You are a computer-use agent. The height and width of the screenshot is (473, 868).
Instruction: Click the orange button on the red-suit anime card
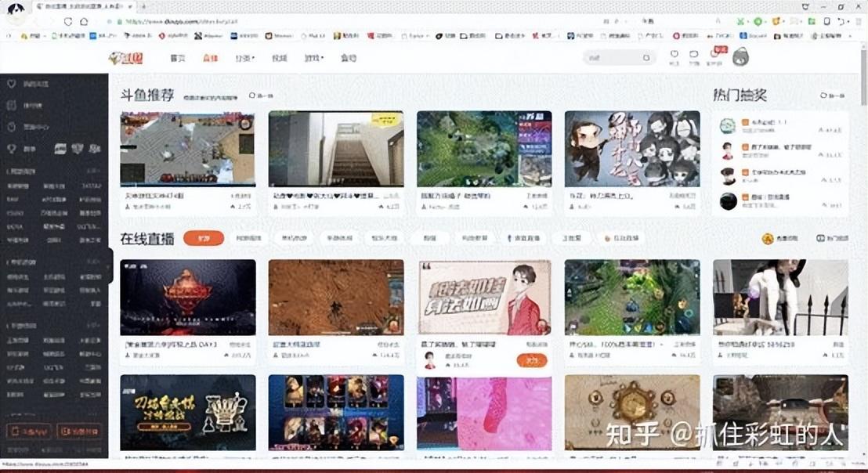[531, 361]
